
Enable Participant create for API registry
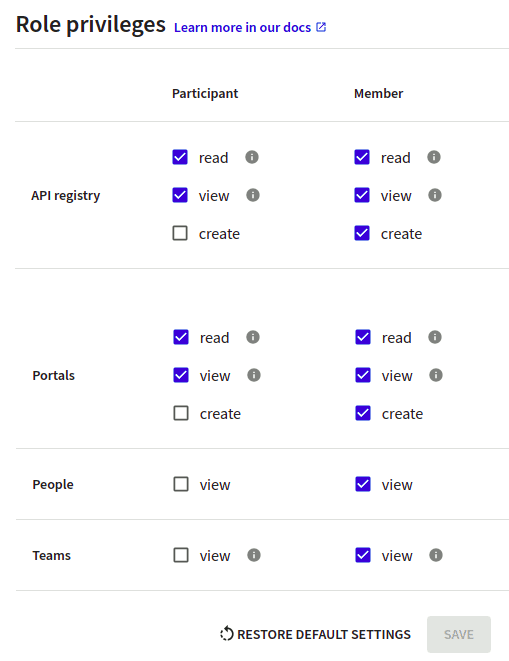tap(180, 233)
